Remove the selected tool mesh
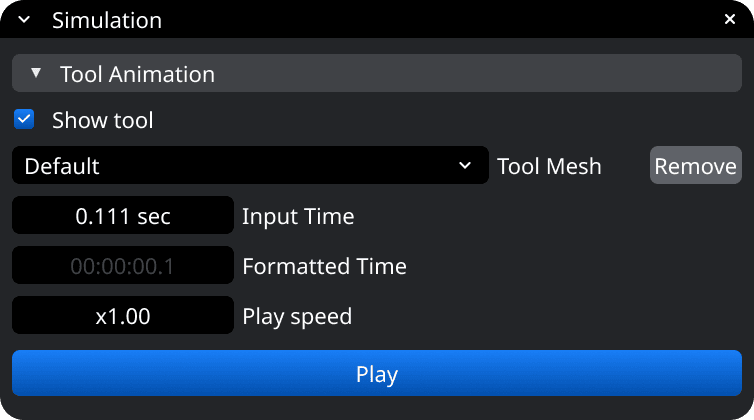Viewport: 754px width, 420px height. (695, 166)
